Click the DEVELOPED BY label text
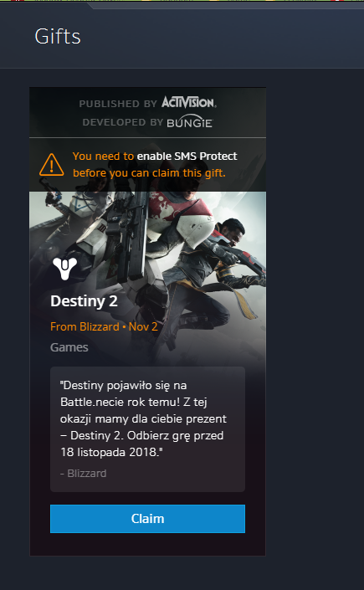The height and width of the screenshot is (590, 364). [123, 122]
